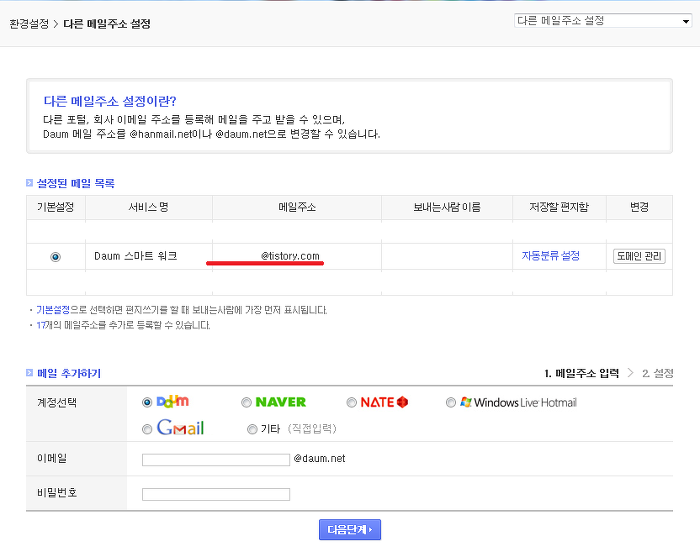Click the @daum.net domain suffix text
Viewport: 700px width, 557px height.
click(x=320, y=458)
